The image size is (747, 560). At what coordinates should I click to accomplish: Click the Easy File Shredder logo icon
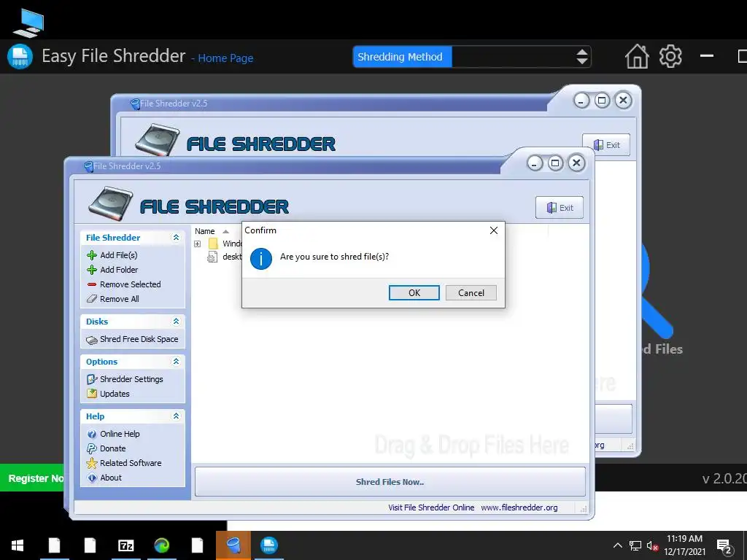point(20,57)
